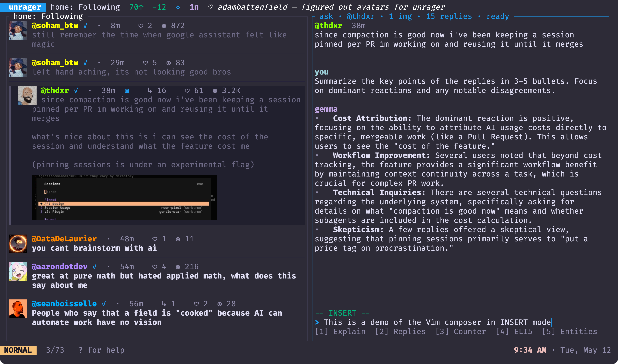
Task: Click the heart icon beside adambattenfield notification
Action: 210,7
